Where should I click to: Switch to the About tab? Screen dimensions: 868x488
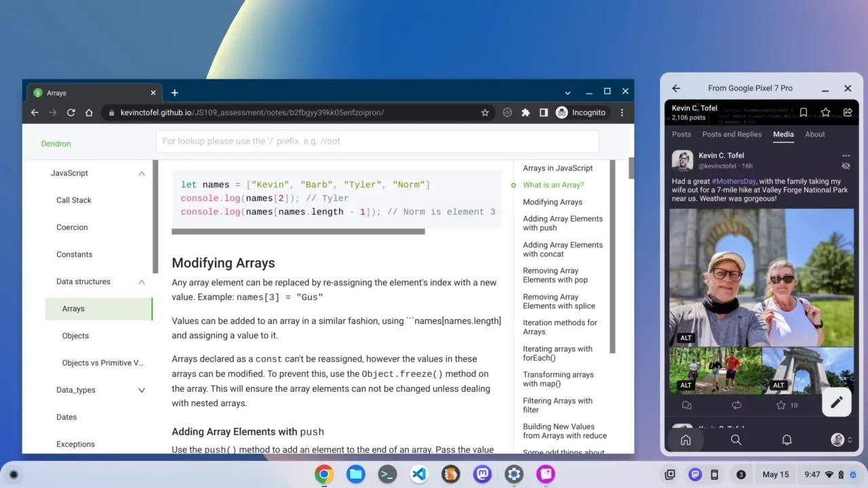815,134
